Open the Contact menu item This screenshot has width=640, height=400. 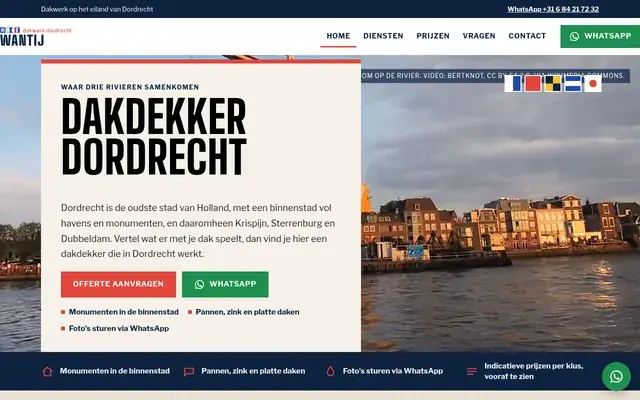coord(527,36)
